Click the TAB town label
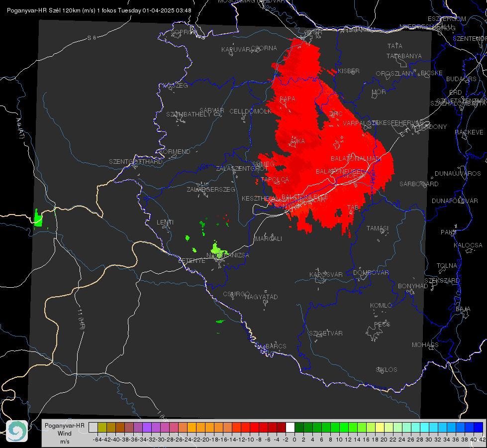The height and width of the screenshot is (448, 487). [x=353, y=207]
